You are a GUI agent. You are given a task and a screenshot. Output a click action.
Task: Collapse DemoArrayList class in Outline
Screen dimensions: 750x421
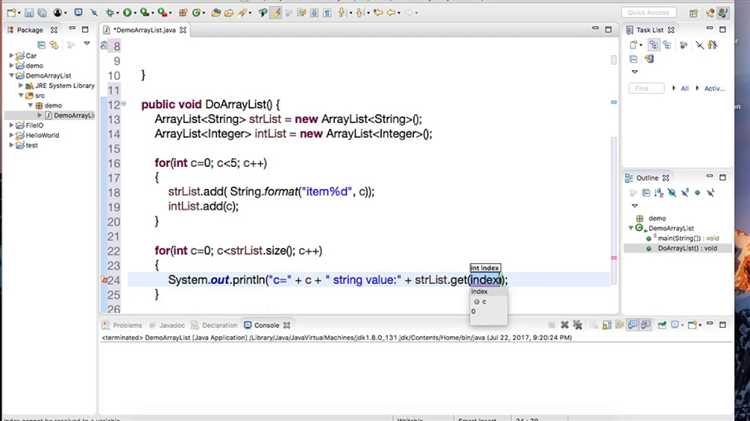(631, 228)
